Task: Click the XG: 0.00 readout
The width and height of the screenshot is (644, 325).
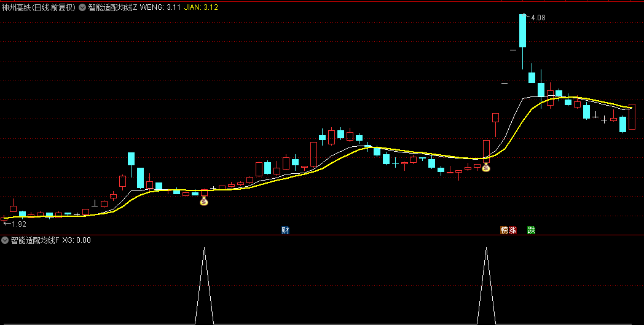Action: [x=76, y=240]
